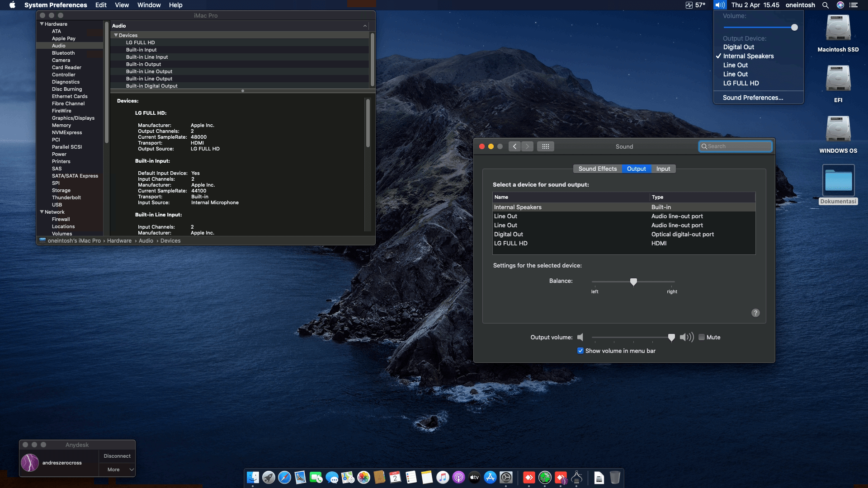Image resolution: width=868 pixels, height=488 pixels.
Task: Click the Sound preferences search field
Action: [735, 146]
